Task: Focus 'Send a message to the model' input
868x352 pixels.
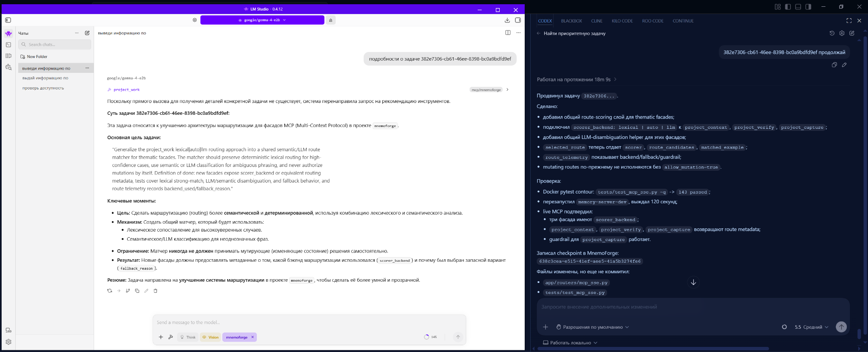Action: point(309,322)
